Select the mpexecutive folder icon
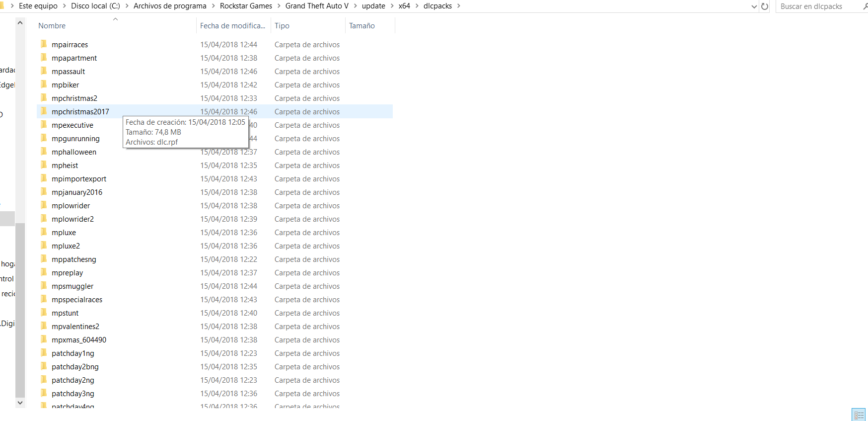 click(44, 125)
